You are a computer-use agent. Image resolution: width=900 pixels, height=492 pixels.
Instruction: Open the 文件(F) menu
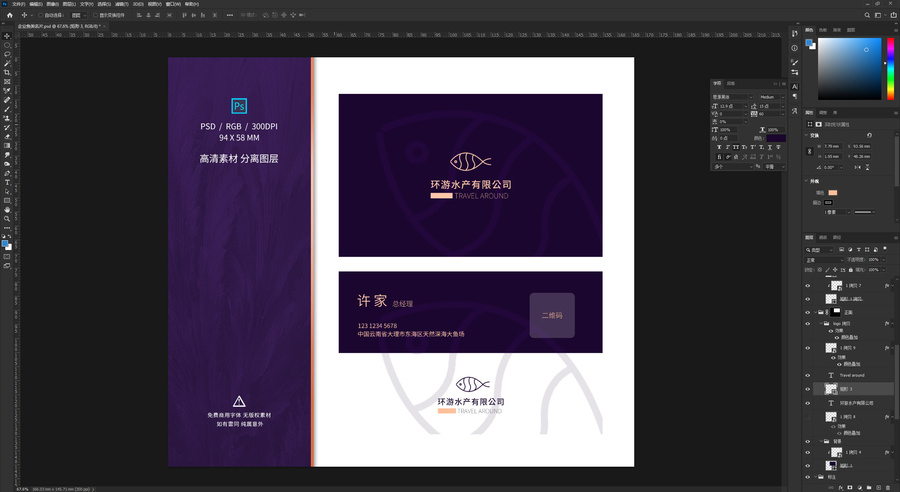[x=18, y=3]
